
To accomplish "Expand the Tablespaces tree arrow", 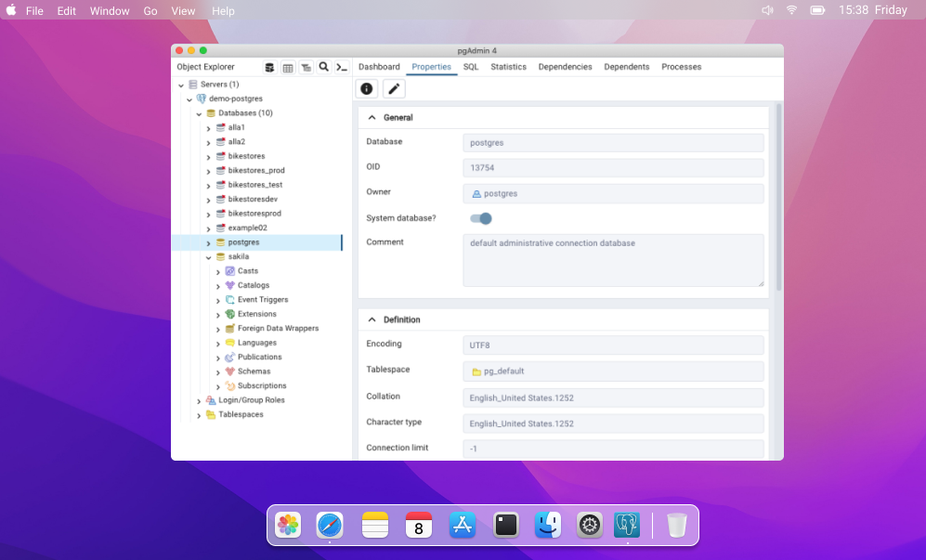I will pyautogui.click(x=199, y=415).
